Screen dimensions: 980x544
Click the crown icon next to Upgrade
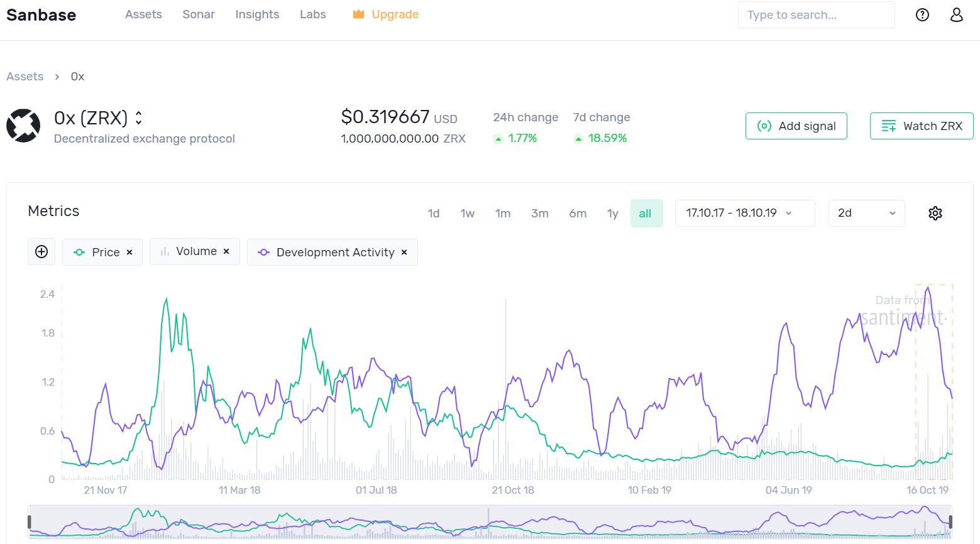click(358, 14)
